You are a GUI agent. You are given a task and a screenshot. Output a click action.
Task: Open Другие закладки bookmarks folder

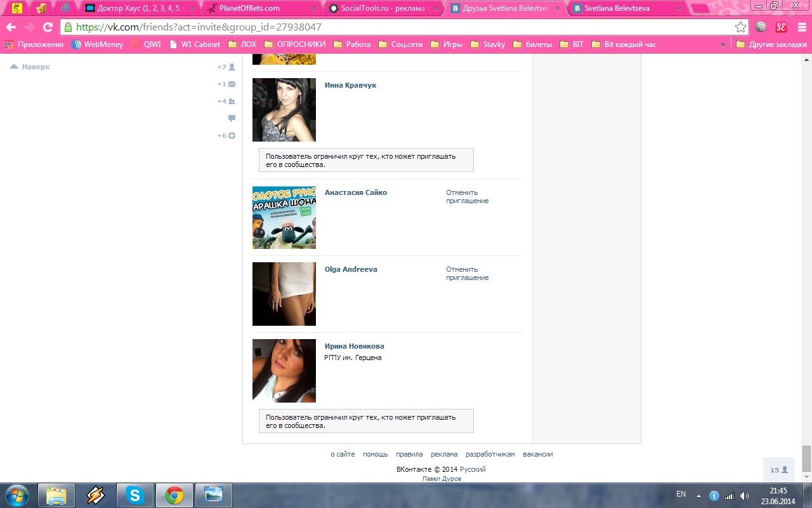(771, 44)
